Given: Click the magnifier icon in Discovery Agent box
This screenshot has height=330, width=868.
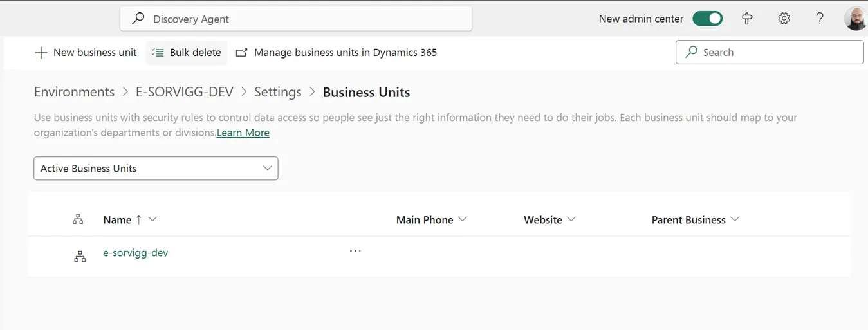Looking at the screenshot, I should [x=138, y=19].
